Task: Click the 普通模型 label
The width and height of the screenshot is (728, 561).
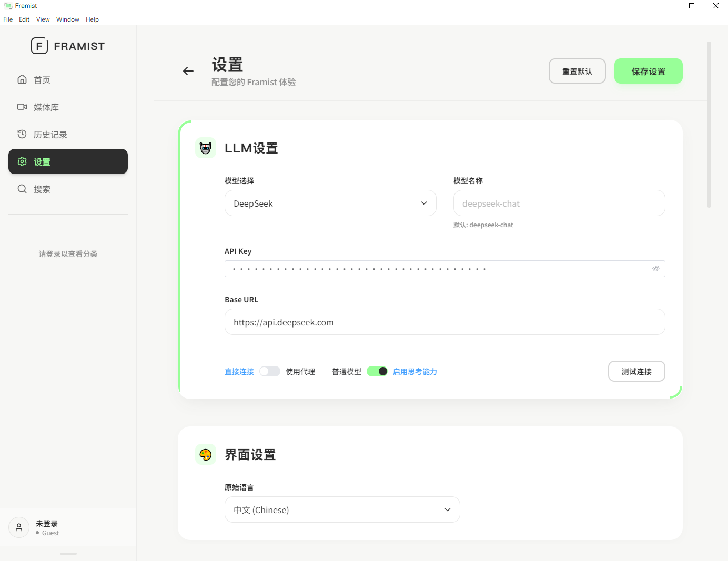Action: (347, 372)
